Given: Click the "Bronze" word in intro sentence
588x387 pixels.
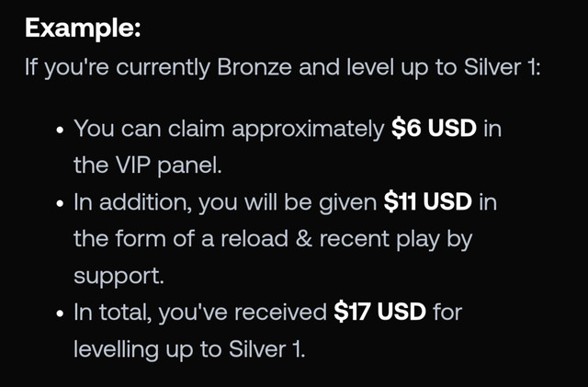Looking at the screenshot, I should pos(254,67).
